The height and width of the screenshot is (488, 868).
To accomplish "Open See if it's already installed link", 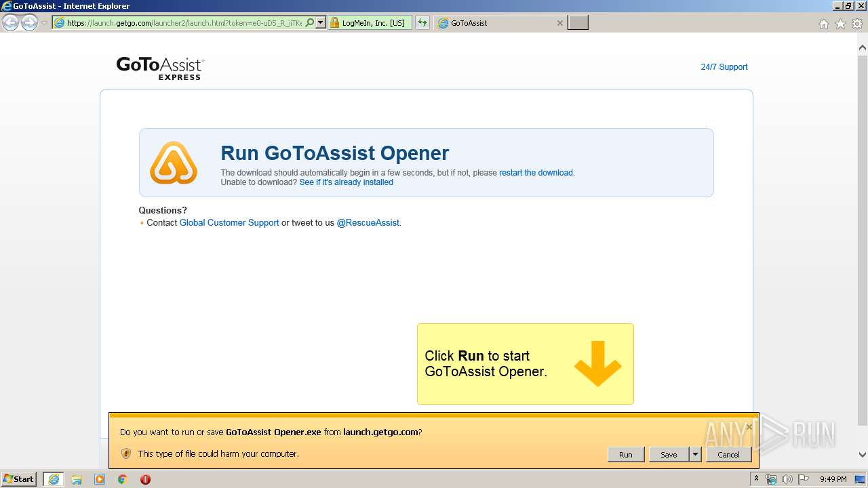I will [346, 182].
